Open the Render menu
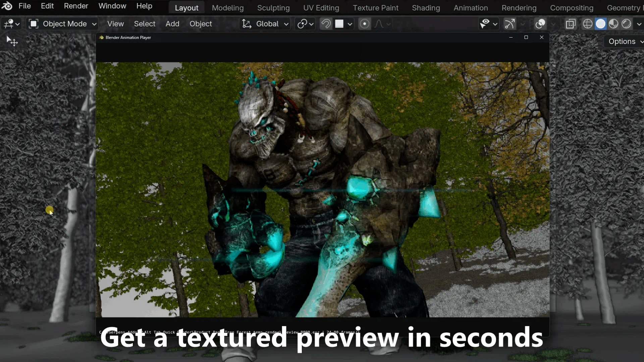The height and width of the screenshot is (362, 644). 76,6
